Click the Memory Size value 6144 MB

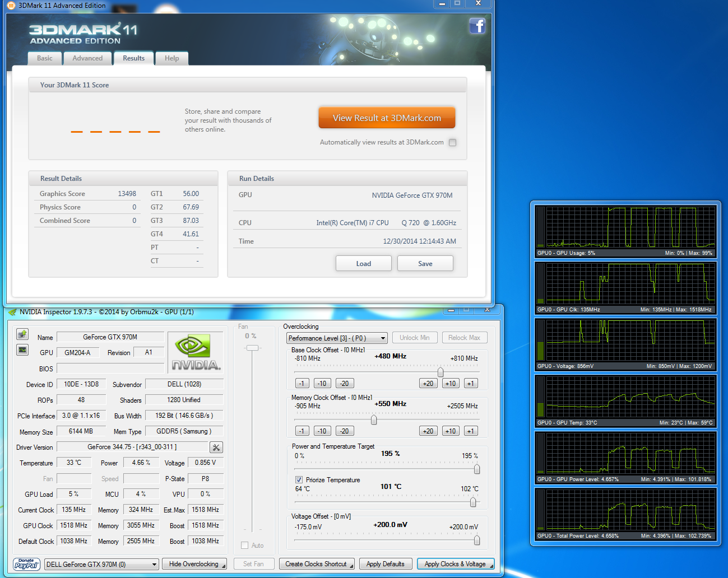pyautogui.click(x=81, y=431)
